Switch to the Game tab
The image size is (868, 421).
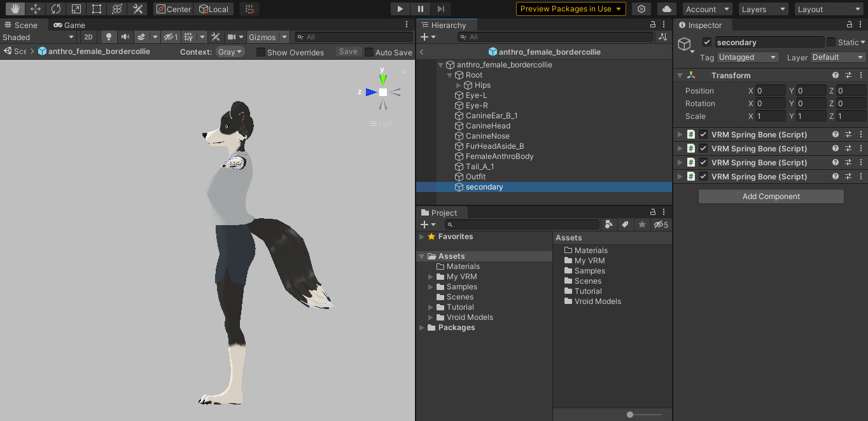(x=69, y=25)
